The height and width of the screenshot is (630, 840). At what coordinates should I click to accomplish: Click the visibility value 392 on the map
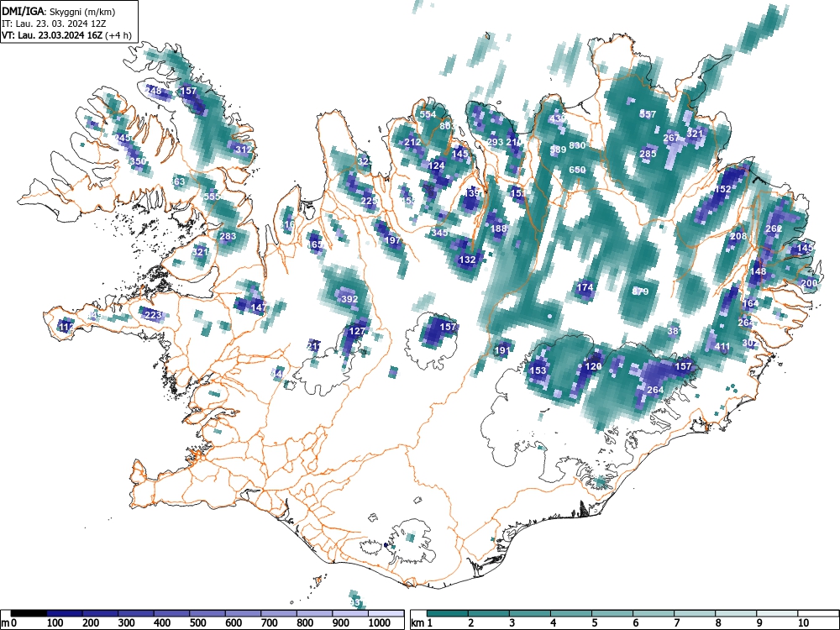pyautogui.click(x=349, y=300)
